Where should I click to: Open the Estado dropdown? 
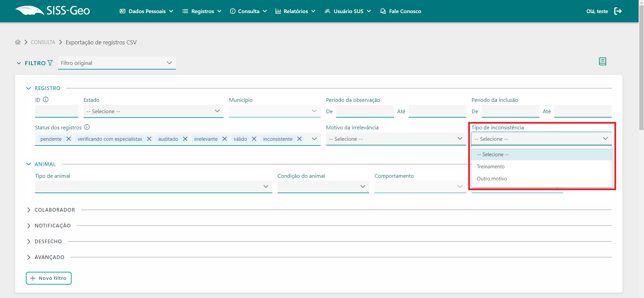tap(153, 111)
